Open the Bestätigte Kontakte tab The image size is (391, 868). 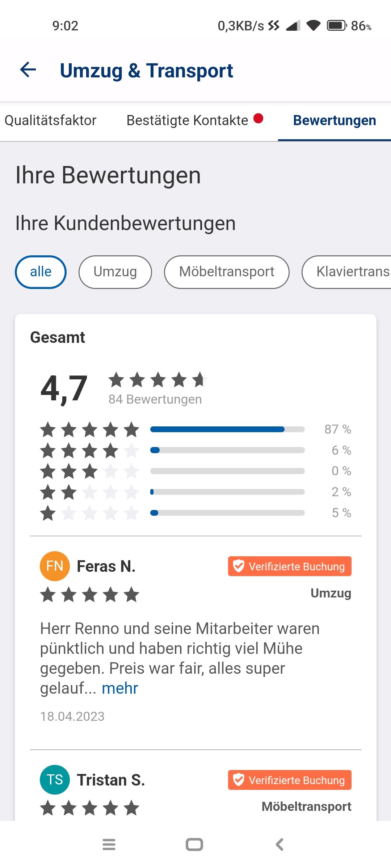click(188, 120)
